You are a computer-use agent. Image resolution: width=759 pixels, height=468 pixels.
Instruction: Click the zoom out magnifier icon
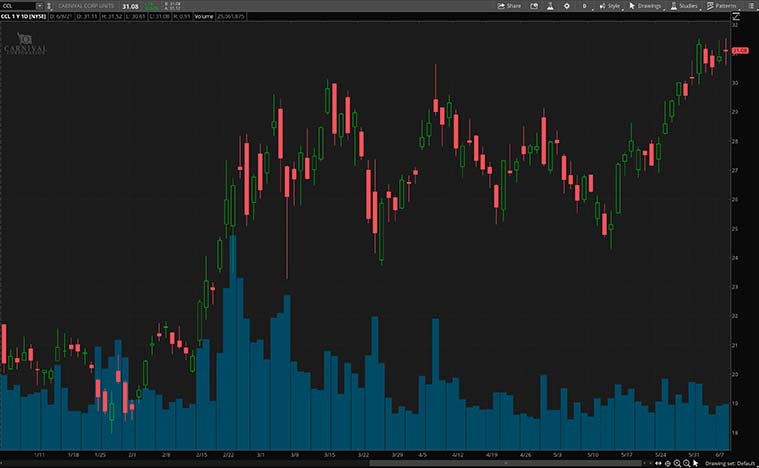(685, 463)
